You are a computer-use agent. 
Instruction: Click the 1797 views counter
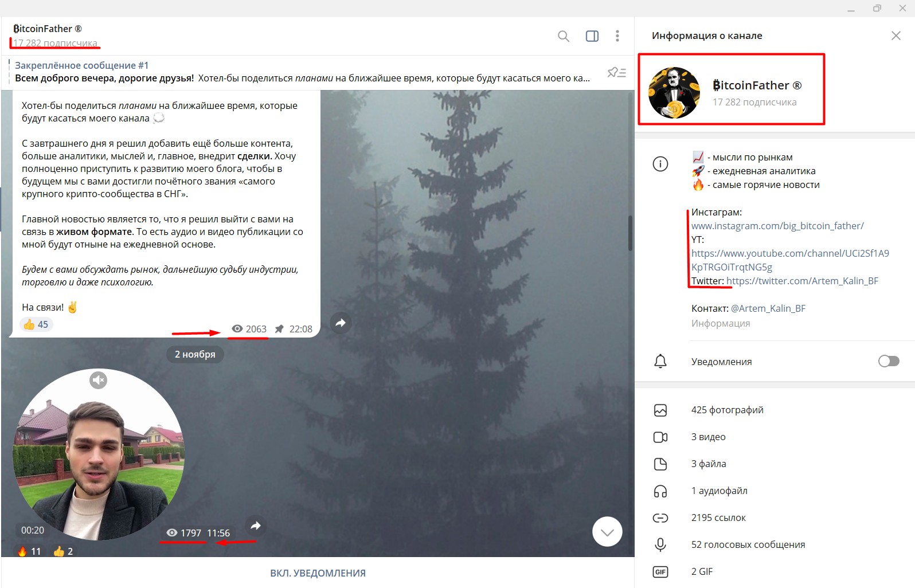tap(184, 533)
